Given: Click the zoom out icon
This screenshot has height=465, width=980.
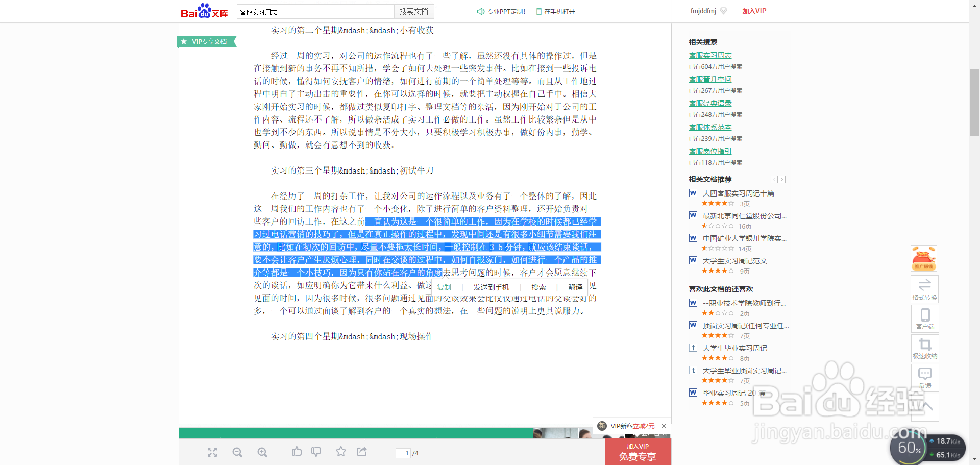Looking at the screenshot, I should (x=237, y=452).
